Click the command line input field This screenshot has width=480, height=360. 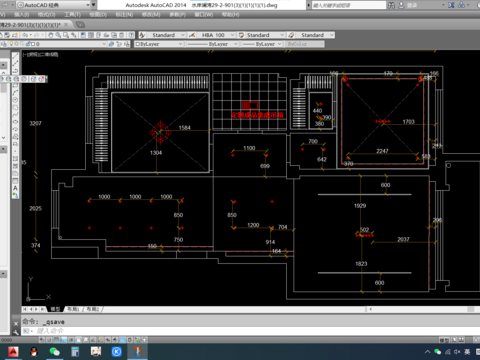coord(193,331)
